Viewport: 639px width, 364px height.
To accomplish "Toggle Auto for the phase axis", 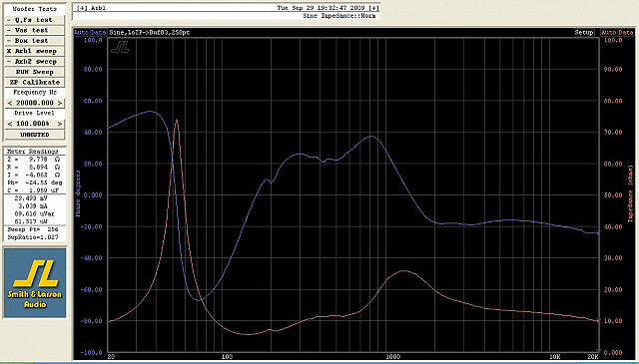I will pos(82,33).
